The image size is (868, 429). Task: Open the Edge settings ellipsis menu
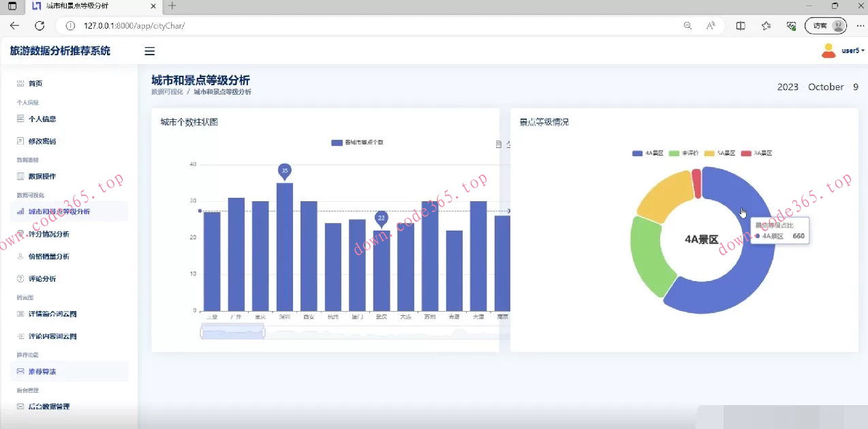(x=860, y=26)
